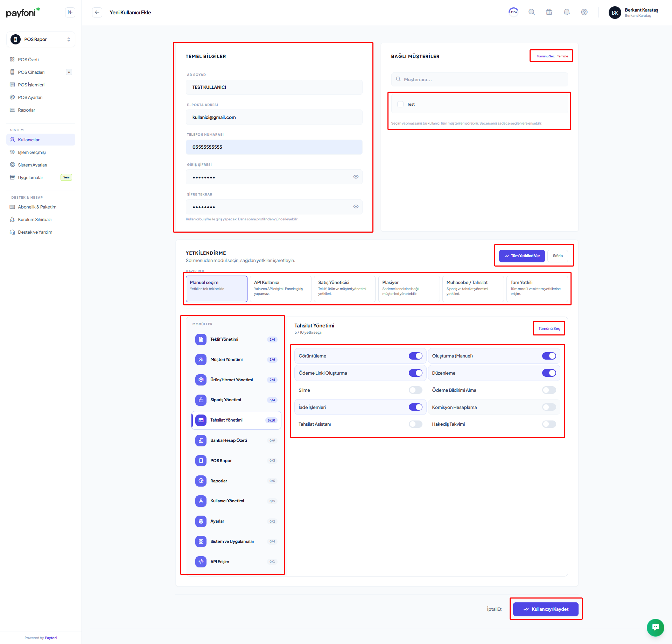Show password in Şifre Tekrar field
672x644 pixels.
(356, 206)
